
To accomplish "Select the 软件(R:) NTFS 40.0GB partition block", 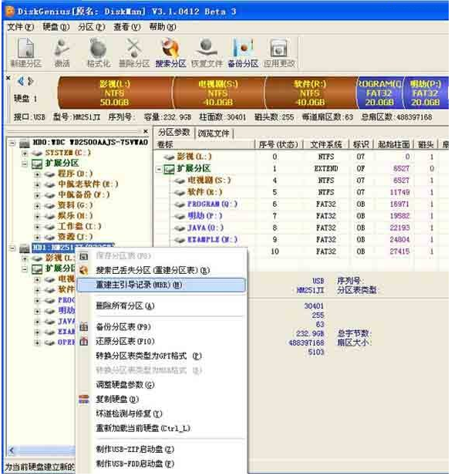I will pos(310,93).
